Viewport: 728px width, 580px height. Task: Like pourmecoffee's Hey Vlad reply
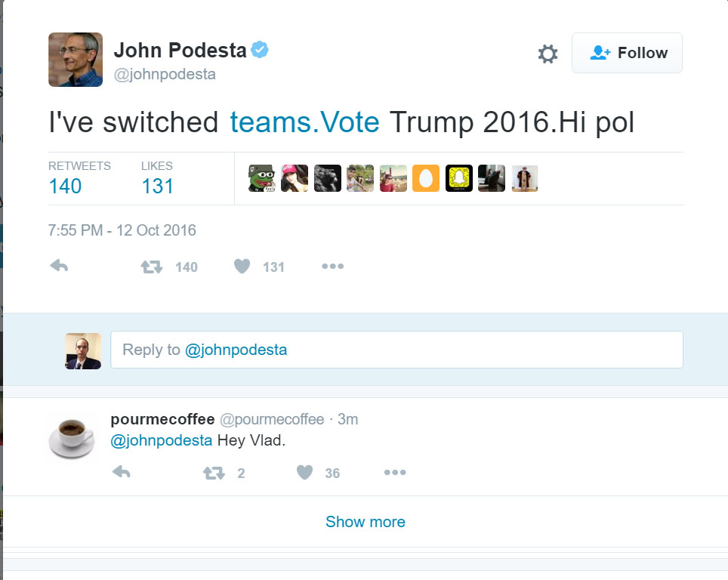(304, 473)
